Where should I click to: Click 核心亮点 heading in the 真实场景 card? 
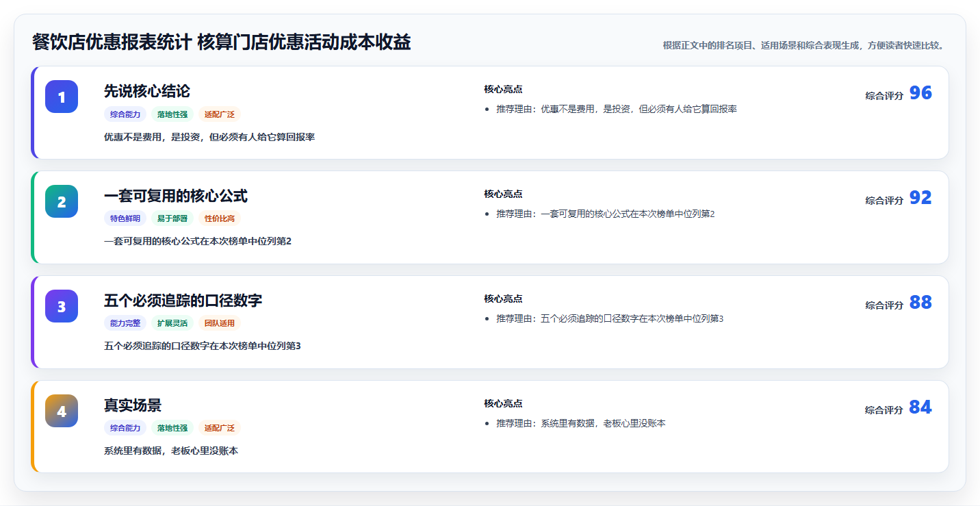click(503, 404)
